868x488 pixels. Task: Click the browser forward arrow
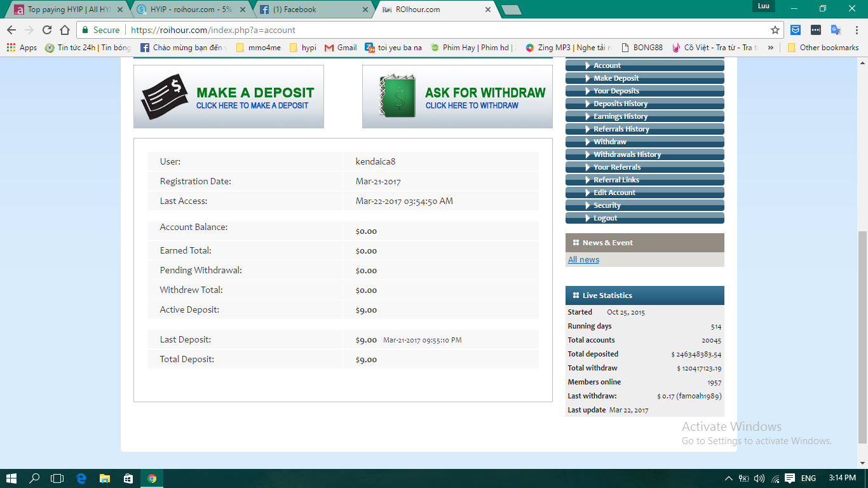pos(29,30)
